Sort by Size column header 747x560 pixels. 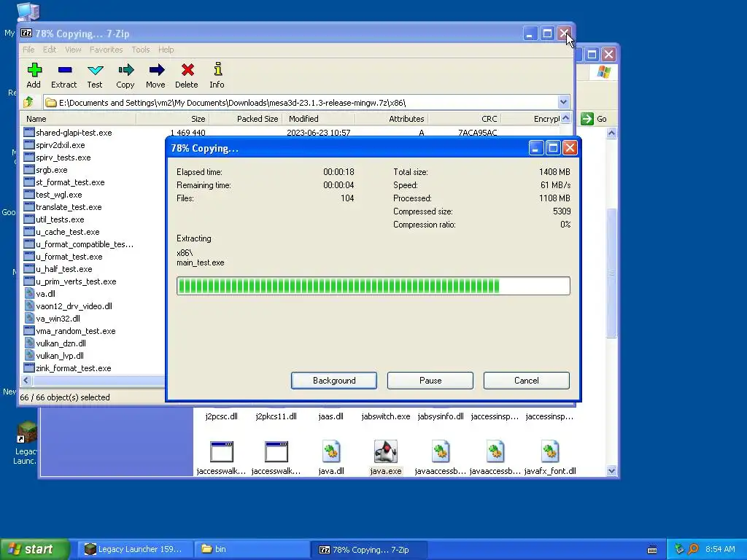click(x=172, y=119)
